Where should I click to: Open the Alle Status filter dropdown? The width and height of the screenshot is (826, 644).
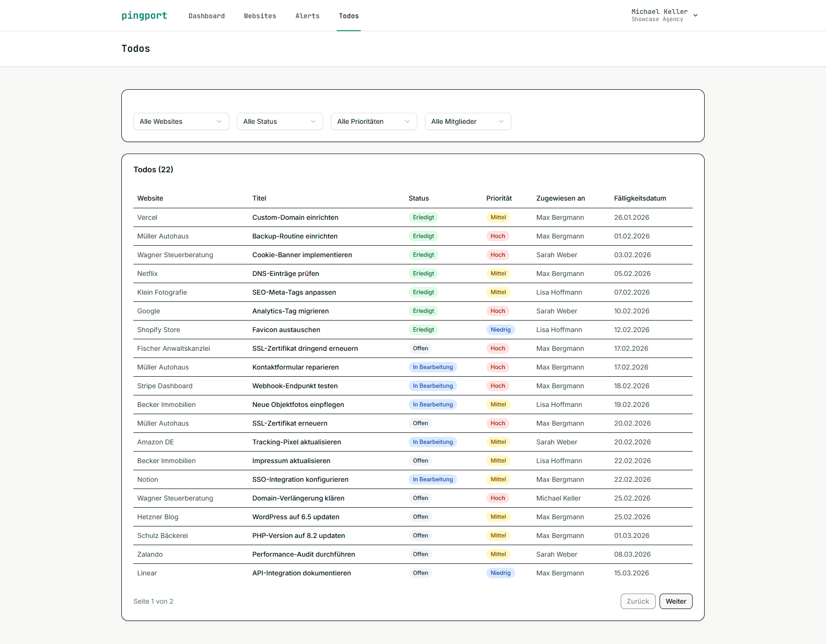coord(280,121)
